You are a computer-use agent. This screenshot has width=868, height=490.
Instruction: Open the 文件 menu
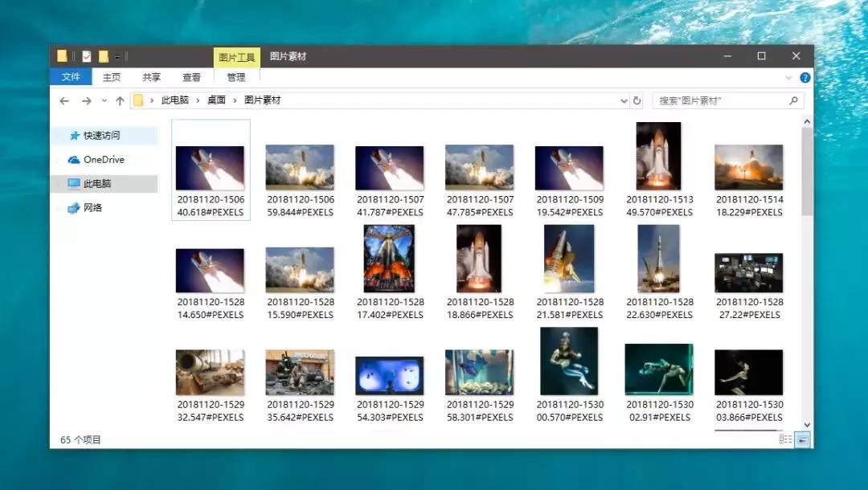tap(71, 77)
